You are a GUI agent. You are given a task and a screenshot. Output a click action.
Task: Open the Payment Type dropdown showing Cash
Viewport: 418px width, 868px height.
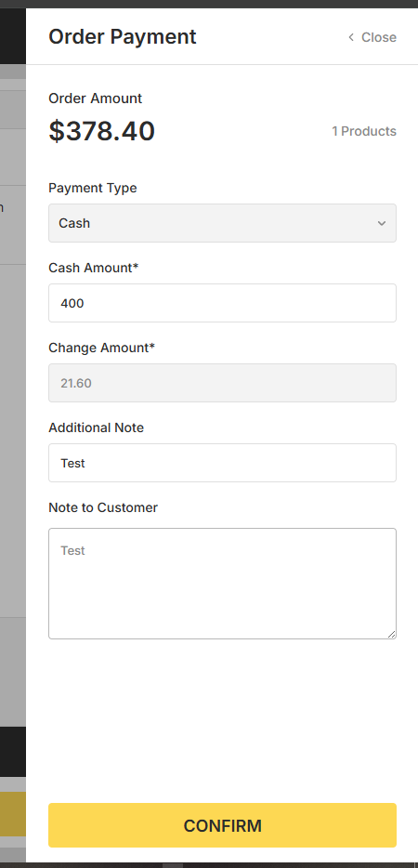[x=223, y=223]
